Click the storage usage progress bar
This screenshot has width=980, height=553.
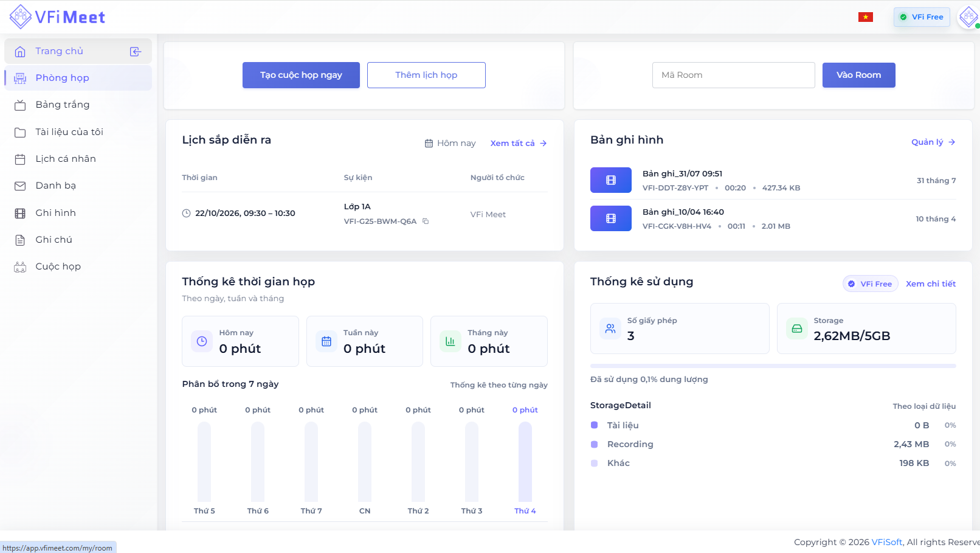773,366
